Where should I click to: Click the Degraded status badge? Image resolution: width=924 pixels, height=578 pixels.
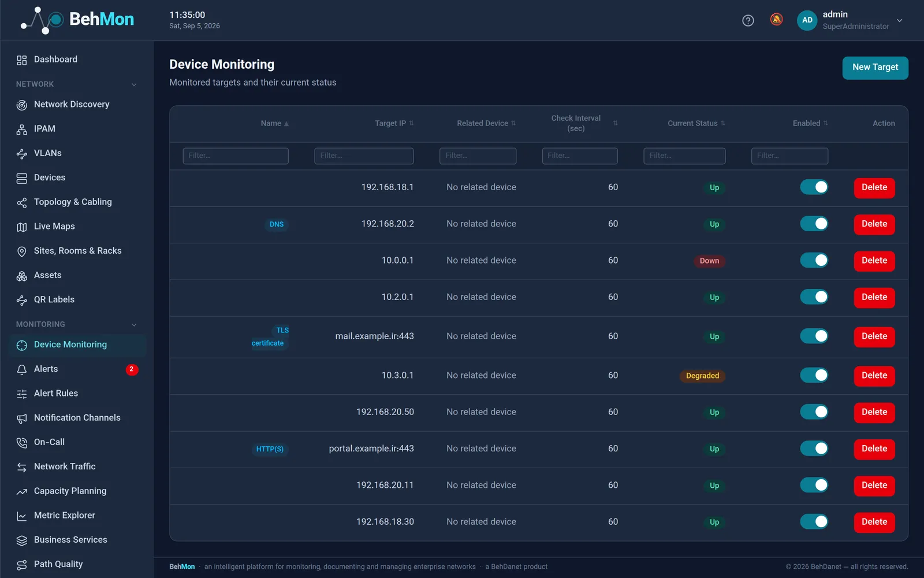702,376
